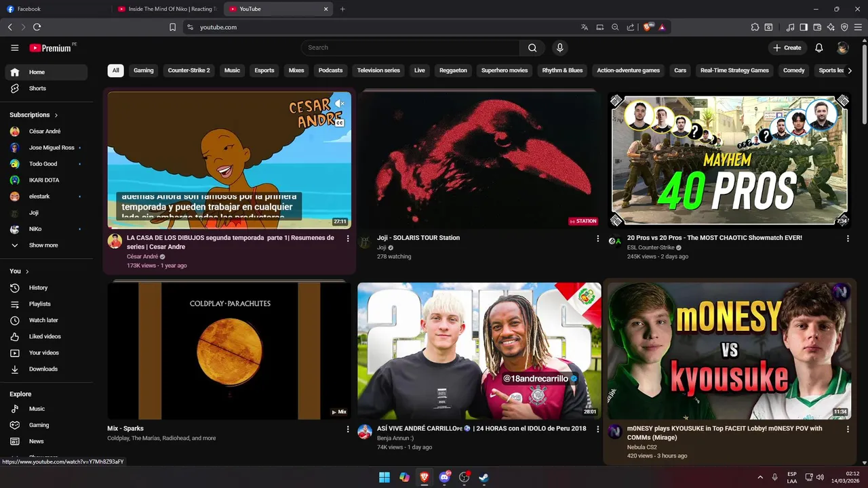Screen dimensions: 868x488
Task: Play the Coldplay Parachutes mix thumbnail
Action: [x=229, y=351]
